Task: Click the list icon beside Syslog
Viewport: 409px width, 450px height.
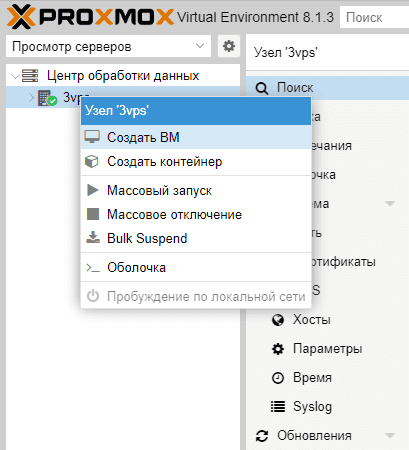Action: (278, 407)
